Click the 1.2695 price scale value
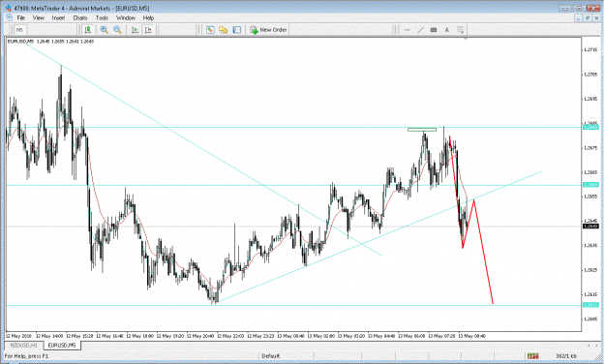 tap(590, 99)
